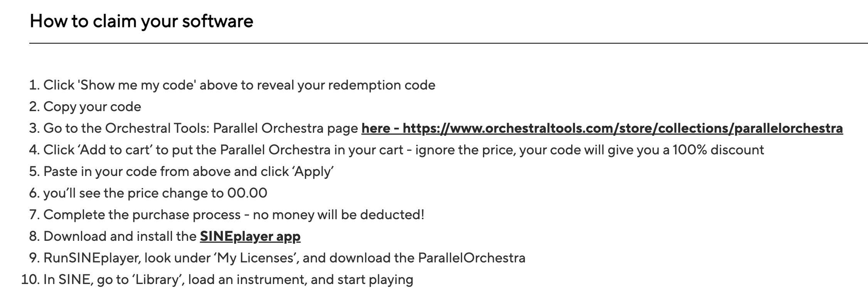Click the 'Copy your code' step text
This screenshot has width=868, height=301.
pyautogui.click(x=92, y=107)
